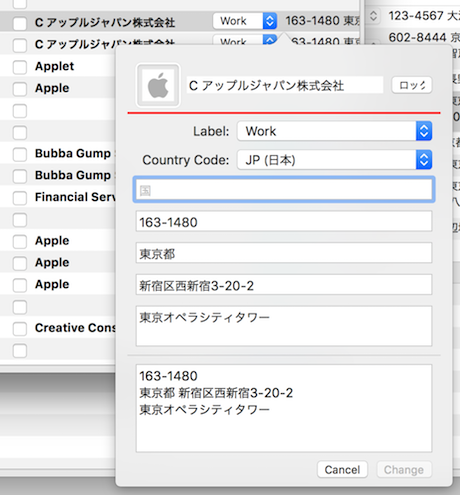Screen dimensions: 460x495
Task: Click the building field 東京オペラシティタワー
Action: pos(284,326)
